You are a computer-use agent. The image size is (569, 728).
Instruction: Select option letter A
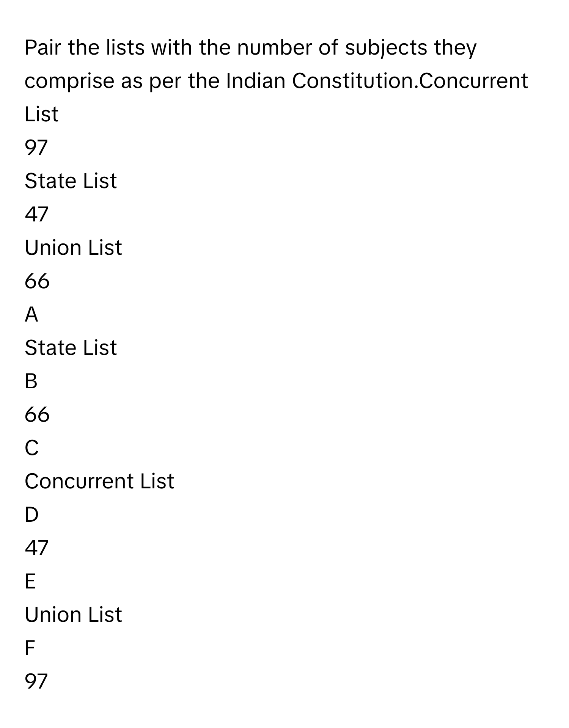tap(31, 314)
